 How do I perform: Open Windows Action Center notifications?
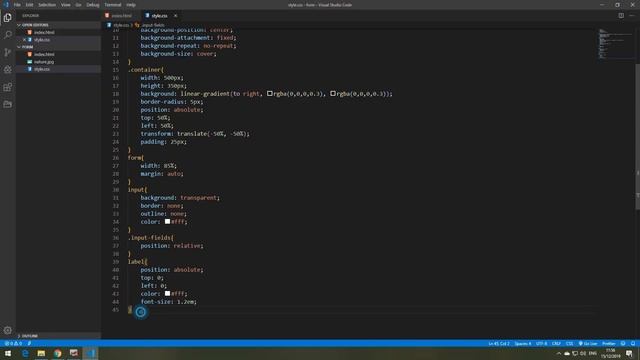(630, 353)
